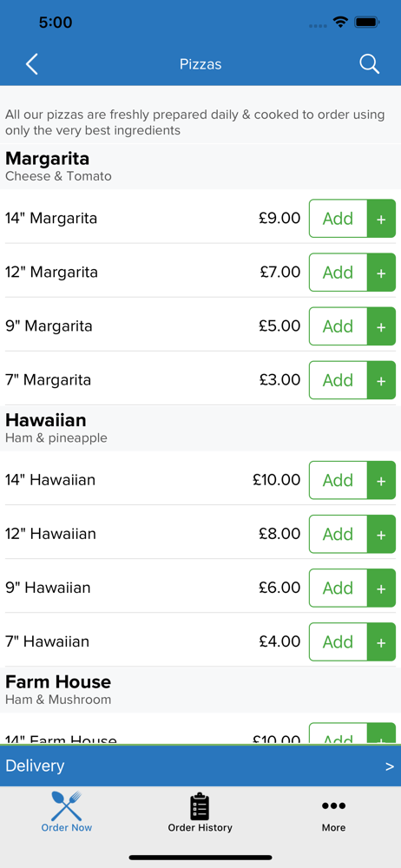The image size is (401, 868).
Task: Switch to the Order History tab label
Action: pyautogui.click(x=200, y=828)
